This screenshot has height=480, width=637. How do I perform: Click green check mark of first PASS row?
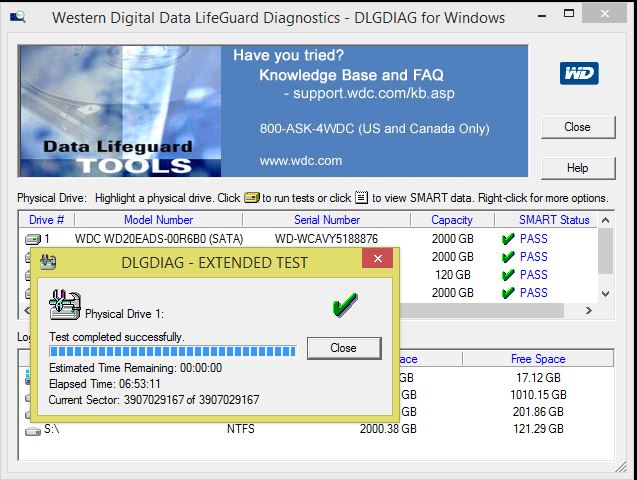508,239
